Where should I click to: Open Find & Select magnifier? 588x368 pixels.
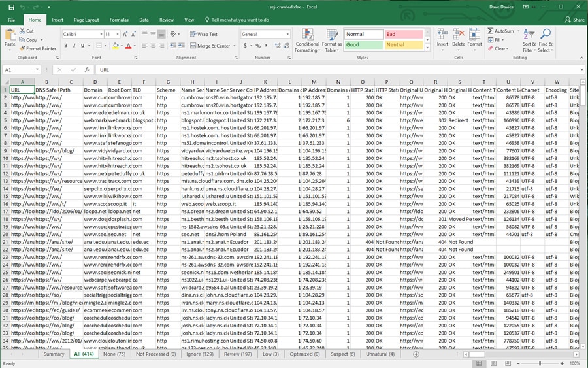[546, 41]
